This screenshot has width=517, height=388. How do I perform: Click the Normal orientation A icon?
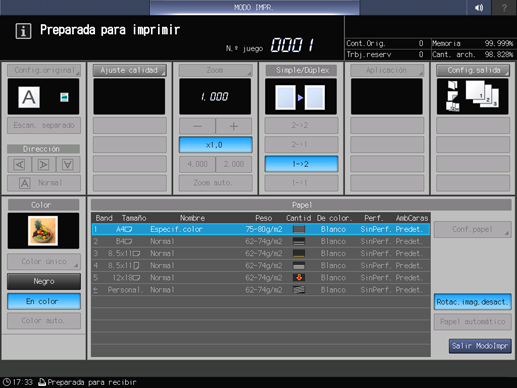25,183
